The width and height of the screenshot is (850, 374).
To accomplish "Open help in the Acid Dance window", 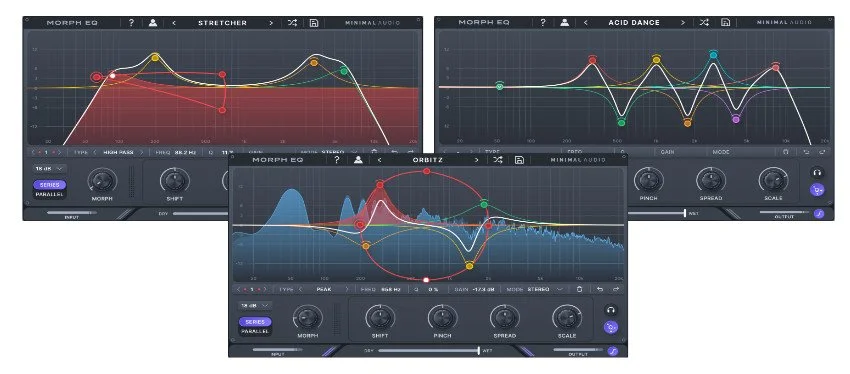I will tap(543, 23).
